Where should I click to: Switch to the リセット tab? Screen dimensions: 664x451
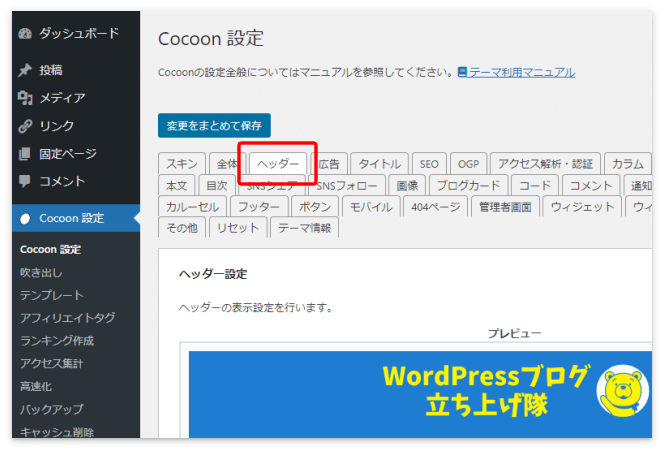coord(238,228)
